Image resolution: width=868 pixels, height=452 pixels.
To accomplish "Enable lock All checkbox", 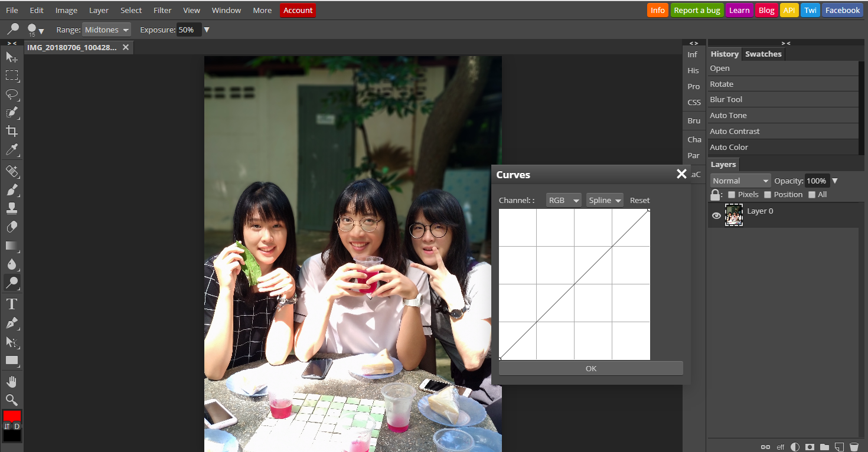I will (x=812, y=195).
